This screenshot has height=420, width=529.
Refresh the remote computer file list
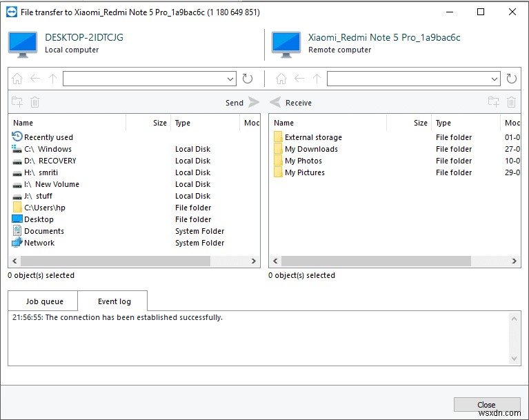tap(512, 79)
